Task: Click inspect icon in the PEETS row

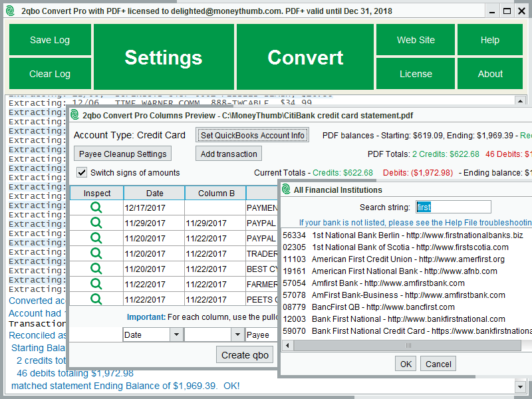Action: point(96,299)
